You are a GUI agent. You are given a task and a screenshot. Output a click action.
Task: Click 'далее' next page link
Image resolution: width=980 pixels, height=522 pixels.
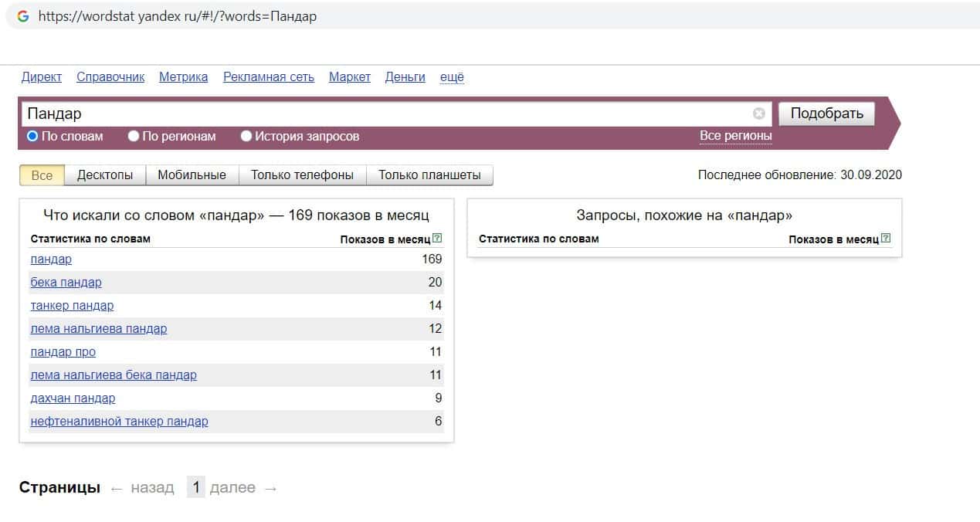coord(232,488)
